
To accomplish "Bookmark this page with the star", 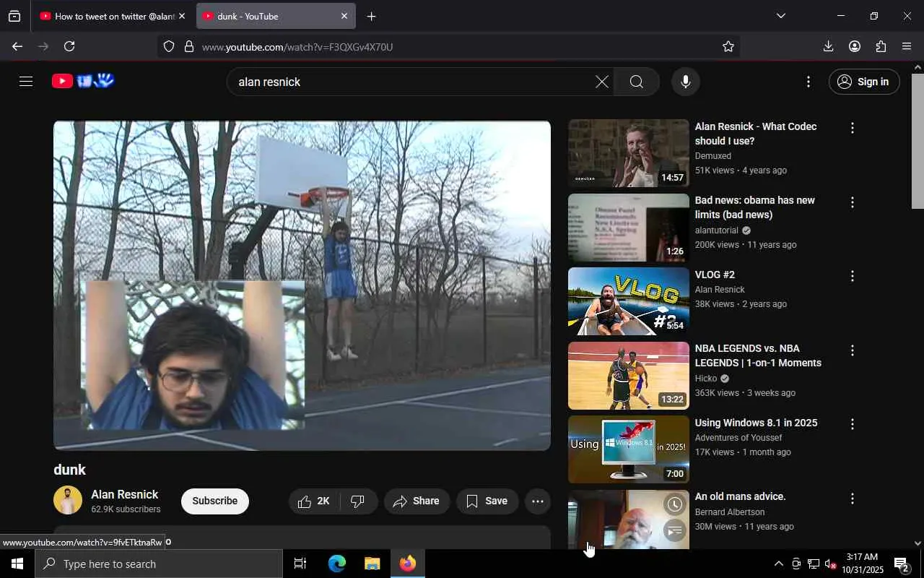I will tap(728, 46).
